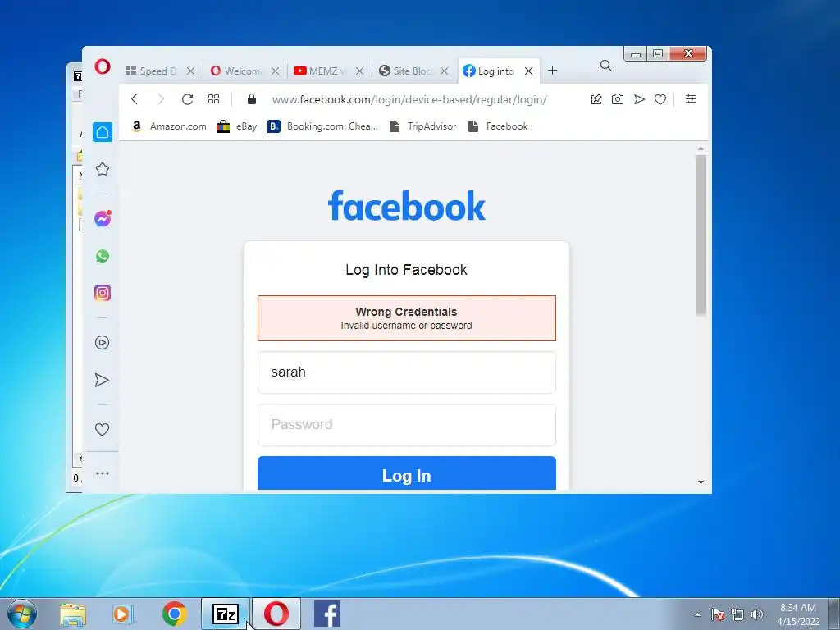Open the Action Center flag icon

[717, 614]
